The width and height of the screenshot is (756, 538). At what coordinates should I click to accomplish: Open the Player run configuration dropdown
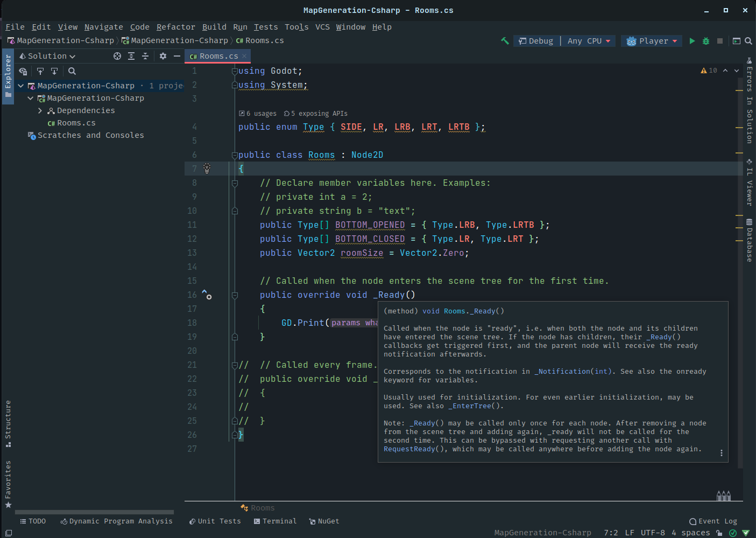pyautogui.click(x=652, y=40)
